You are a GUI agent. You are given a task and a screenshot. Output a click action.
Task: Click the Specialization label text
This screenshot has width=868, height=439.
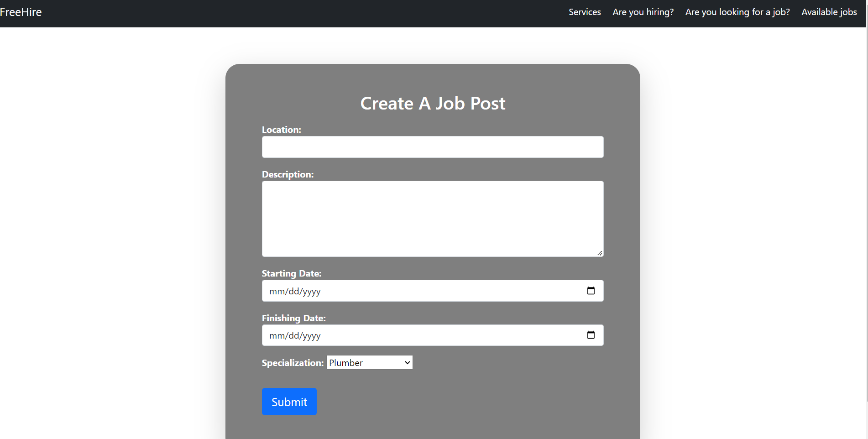292,362
